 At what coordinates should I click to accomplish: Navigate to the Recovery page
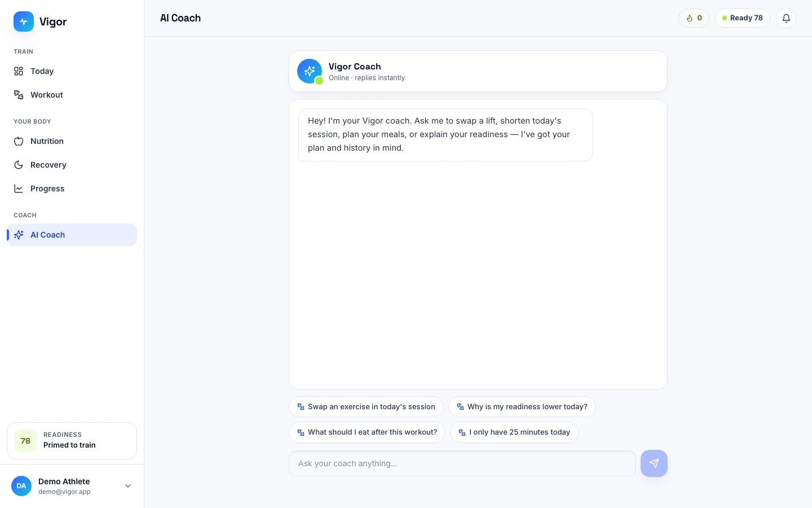click(72, 165)
